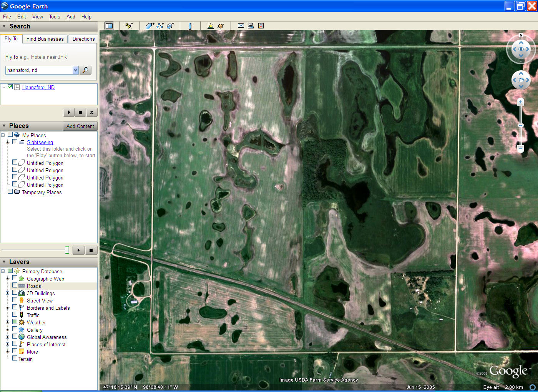Screen dimensions: 538x392
Task: Click the N north compass marker
Action: coord(521,35)
